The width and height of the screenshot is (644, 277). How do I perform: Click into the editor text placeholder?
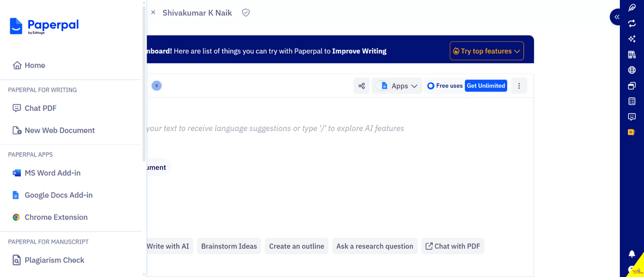coord(275,129)
